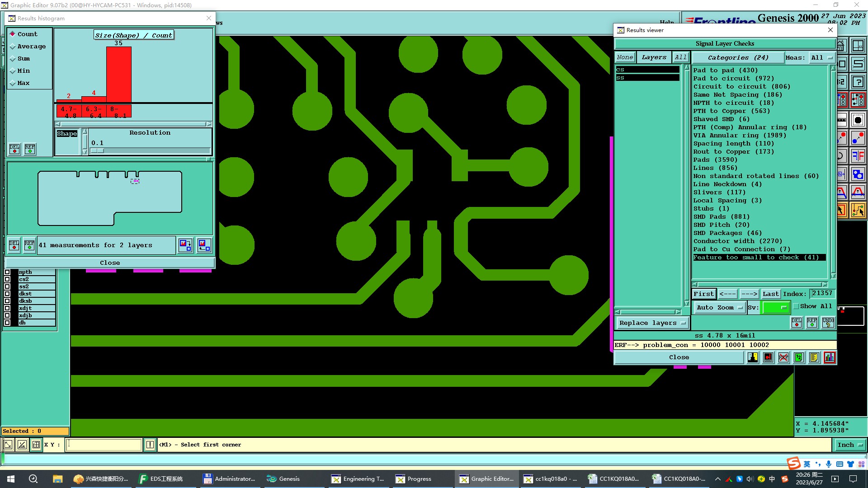Click the Last navigation button
Screen dimensions: 868x488
coord(770,294)
